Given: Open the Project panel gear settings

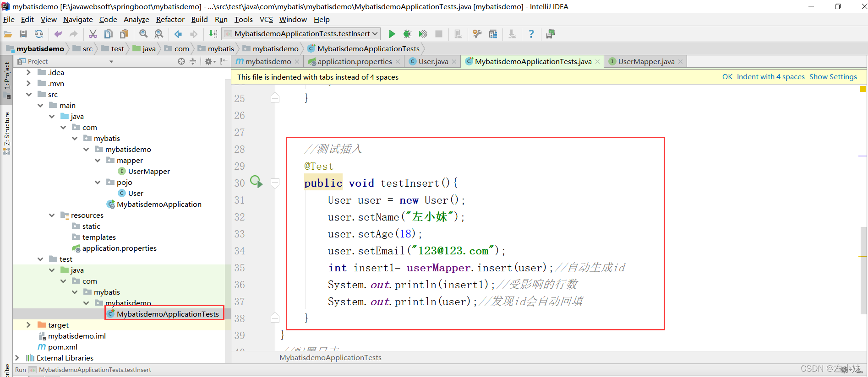Looking at the screenshot, I should [x=209, y=61].
